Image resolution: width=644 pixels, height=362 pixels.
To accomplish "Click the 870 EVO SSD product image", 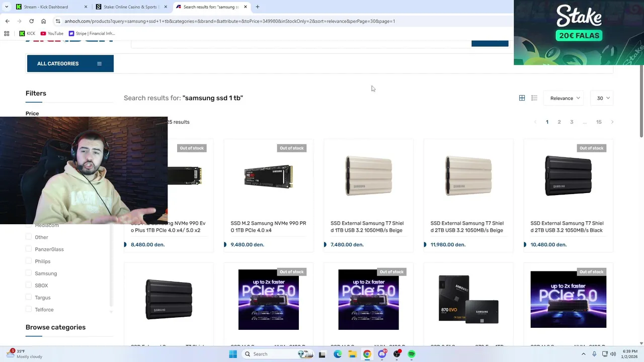I will point(468,300).
